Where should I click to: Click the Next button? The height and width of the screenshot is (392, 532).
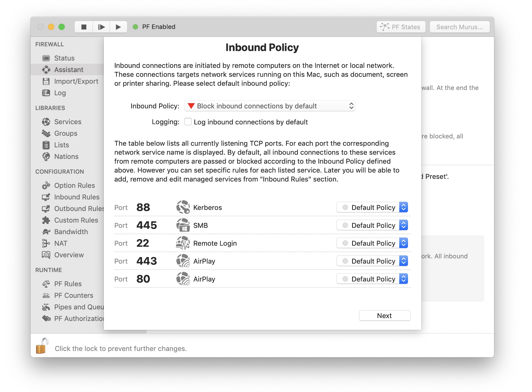pyautogui.click(x=385, y=316)
